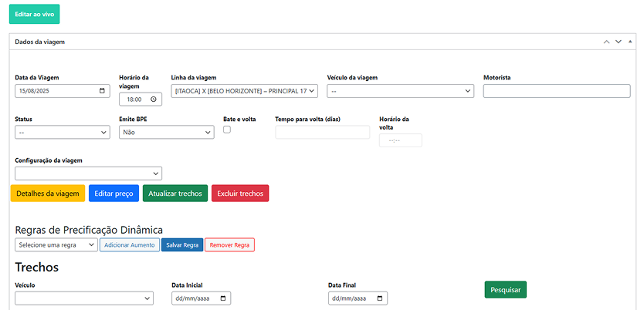Move Dados da viagem panel down
The image size is (644, 310).
tap(618, 42)
